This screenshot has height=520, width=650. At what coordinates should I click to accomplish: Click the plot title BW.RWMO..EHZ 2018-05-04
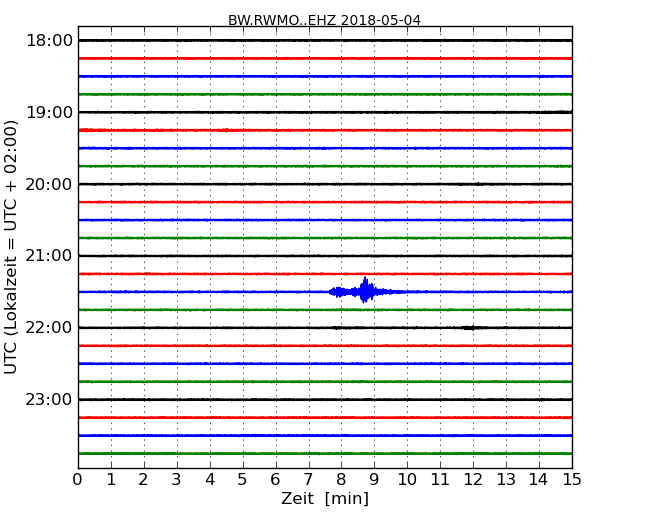pyautogui.click(x=324, y=20)
